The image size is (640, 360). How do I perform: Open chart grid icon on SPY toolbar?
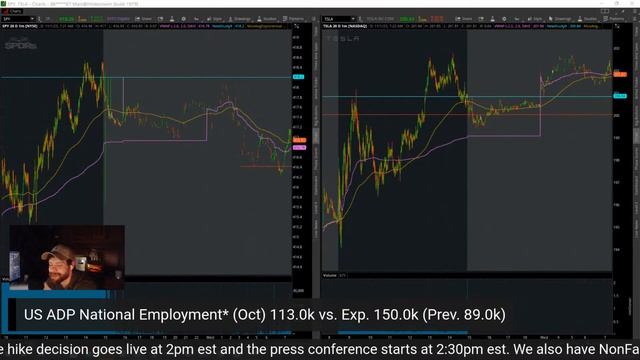point(160,19)
